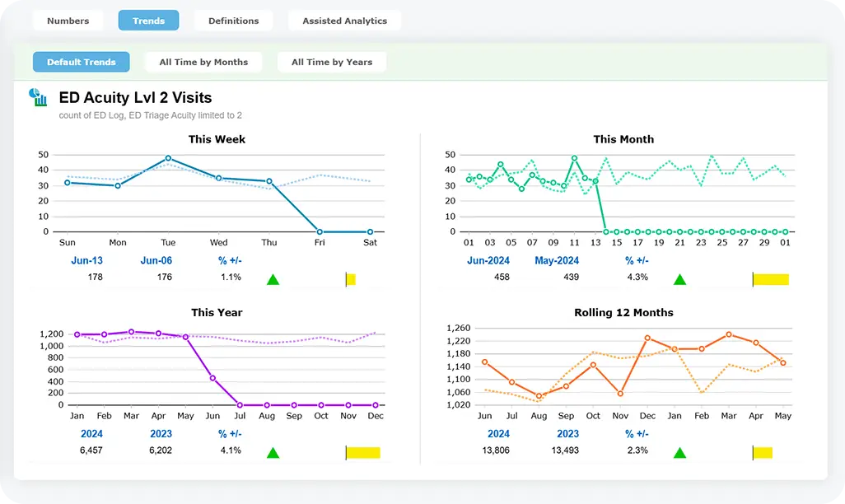Open the Definitions tab
The height and width of the screenshot is (504, 845).
(x=233, y=21)
